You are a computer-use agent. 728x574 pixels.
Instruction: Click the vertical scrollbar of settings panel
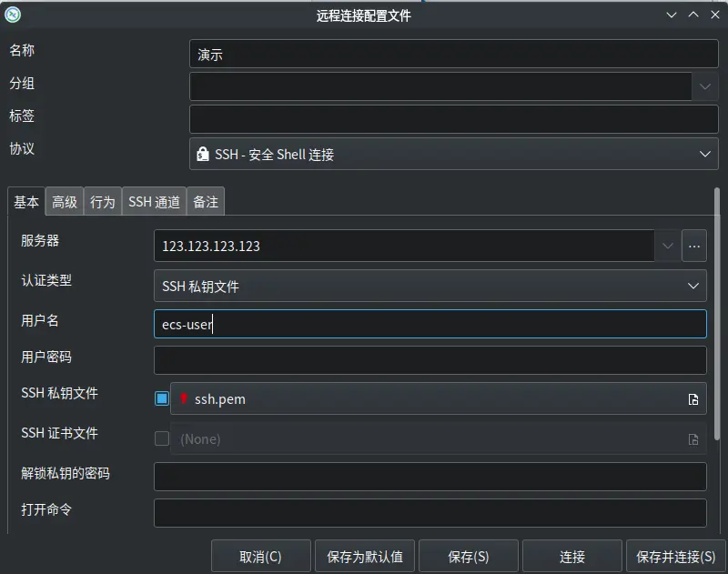pos(717,318)
